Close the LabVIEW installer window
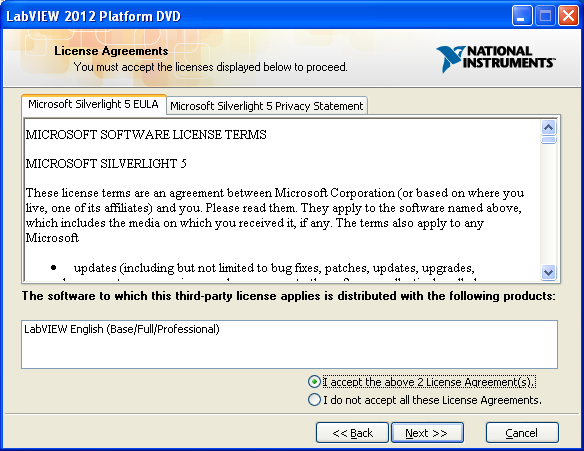The height and width of the screenshot is (451, 584). pos(568,16)
